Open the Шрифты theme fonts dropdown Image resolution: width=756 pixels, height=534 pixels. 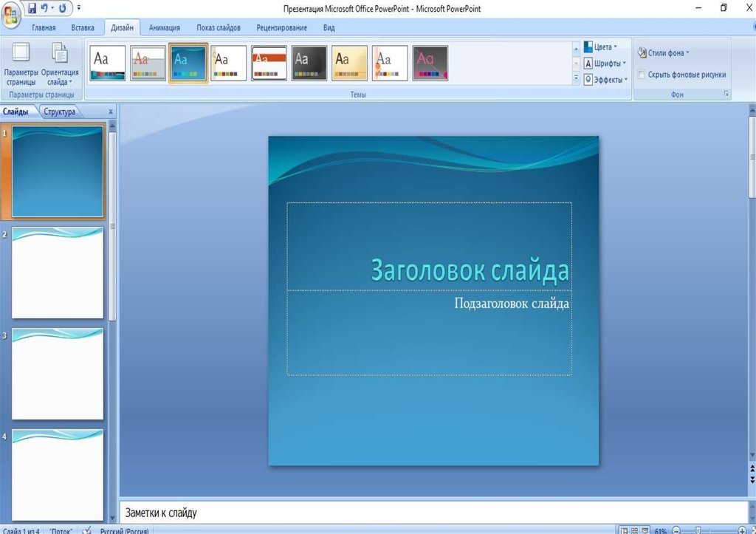click(605, 64)
